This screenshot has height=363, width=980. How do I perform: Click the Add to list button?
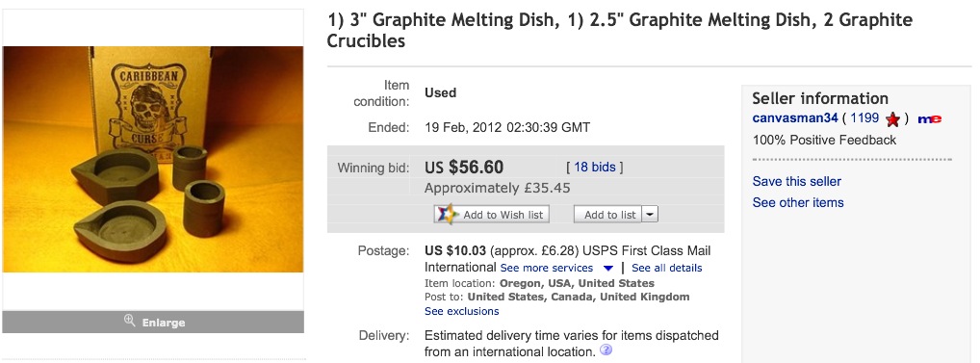pyautogui.click(x=609, y=215)
